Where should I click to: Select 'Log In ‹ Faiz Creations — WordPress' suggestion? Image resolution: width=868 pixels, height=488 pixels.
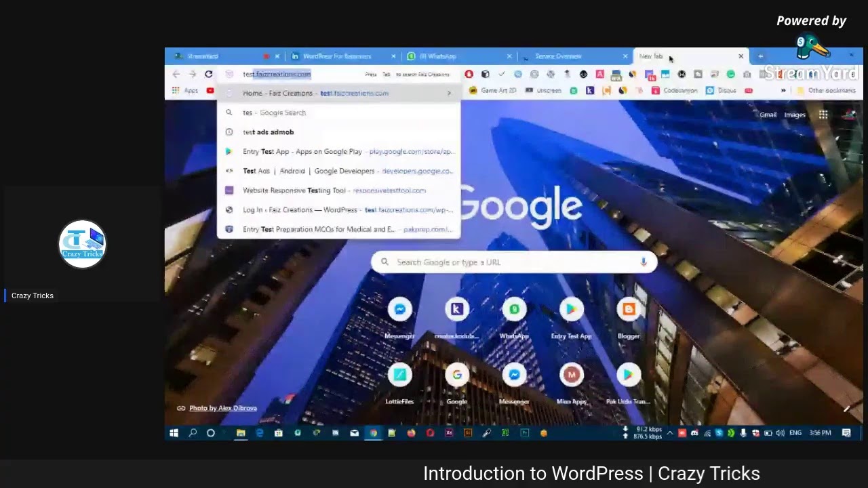339,210
